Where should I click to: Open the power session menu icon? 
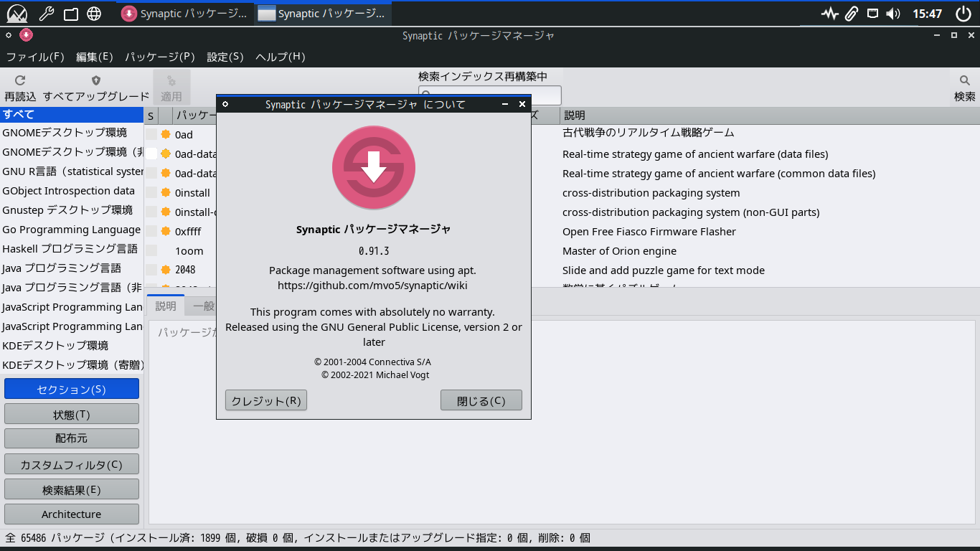[x=963, y=14]
